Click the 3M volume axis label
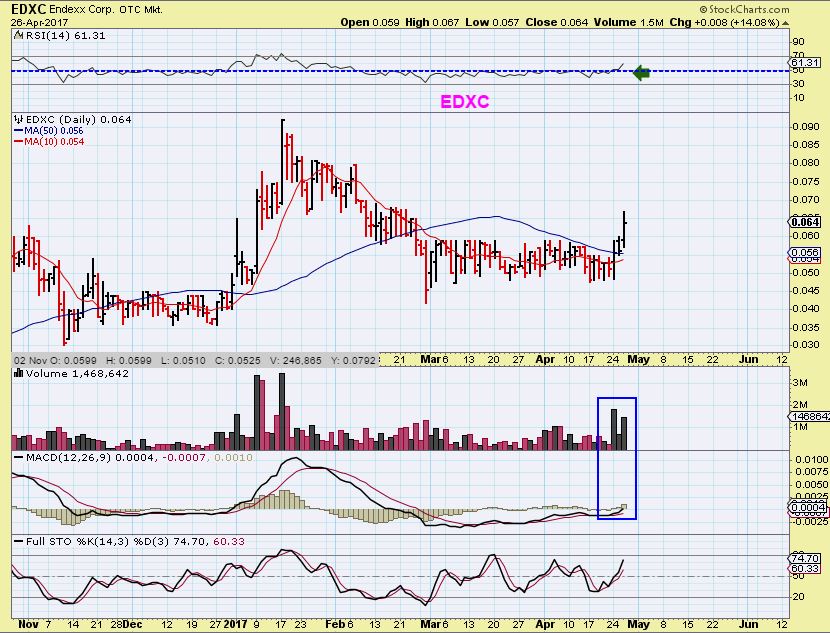 (800, 382)
